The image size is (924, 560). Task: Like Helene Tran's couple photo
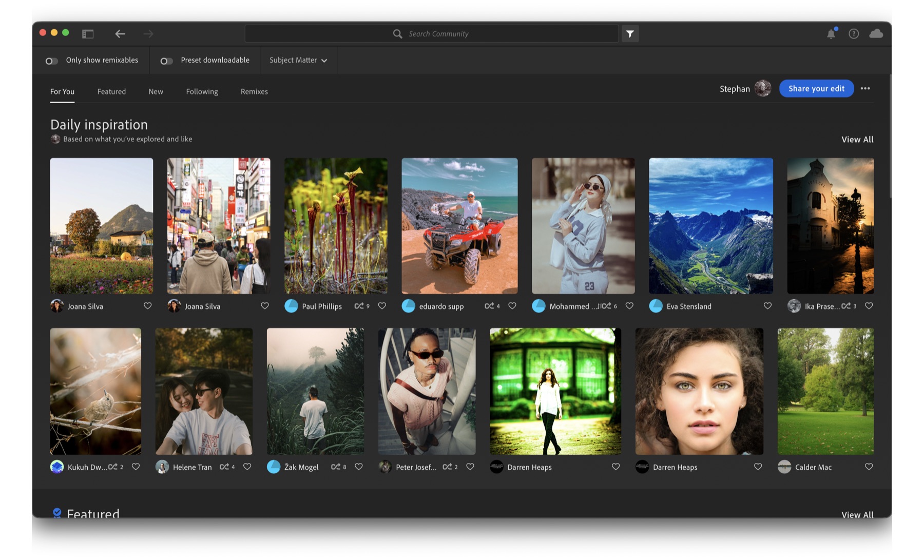click(247, 467)
